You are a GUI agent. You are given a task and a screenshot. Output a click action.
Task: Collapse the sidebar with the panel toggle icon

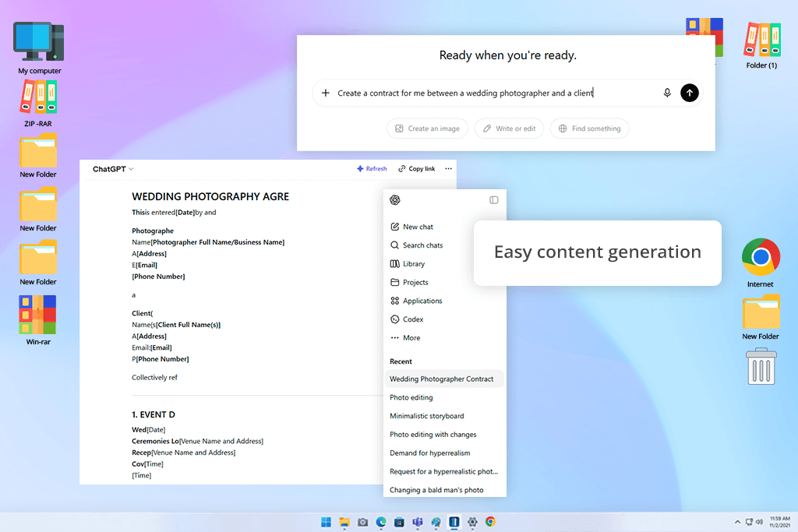tap(493, 200)
